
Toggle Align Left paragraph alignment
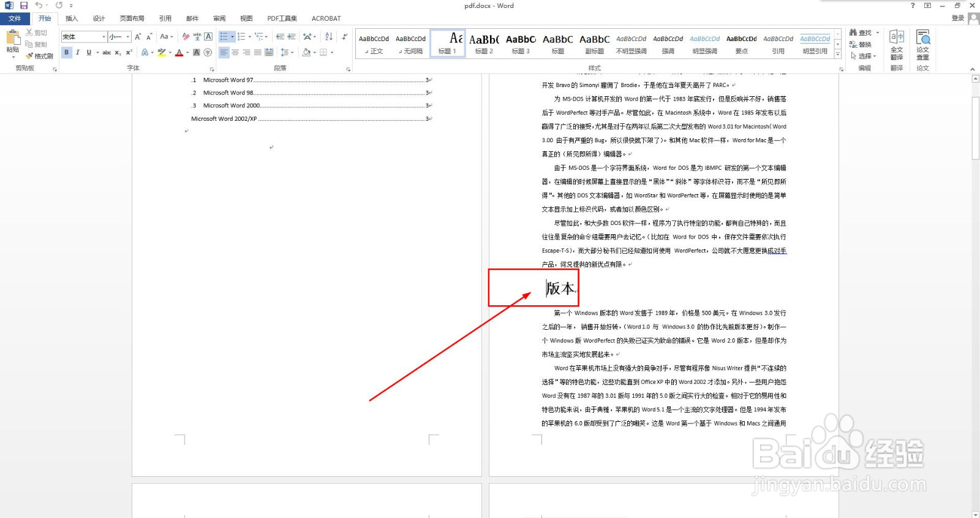click(x=224, y=53)
